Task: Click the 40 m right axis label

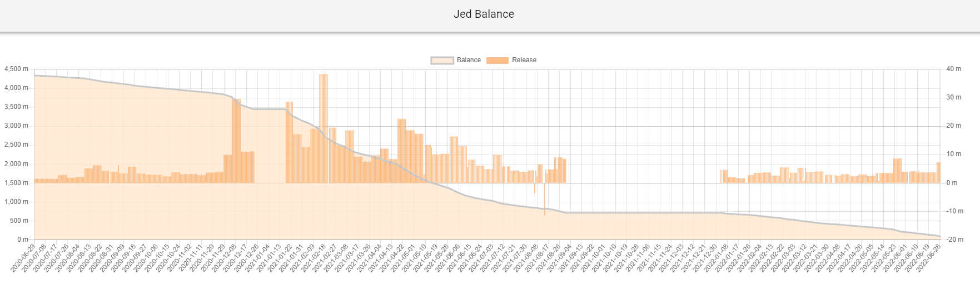Action: click(953, 69)
